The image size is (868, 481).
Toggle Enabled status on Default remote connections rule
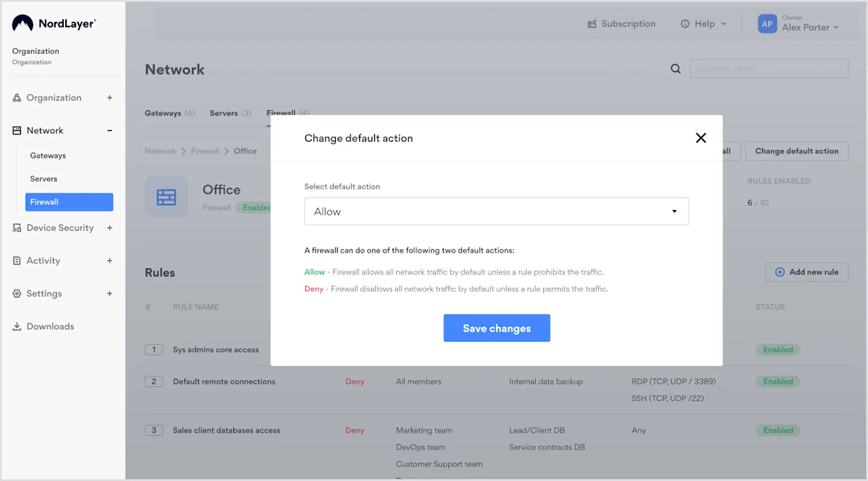click(x=777, y=381)
